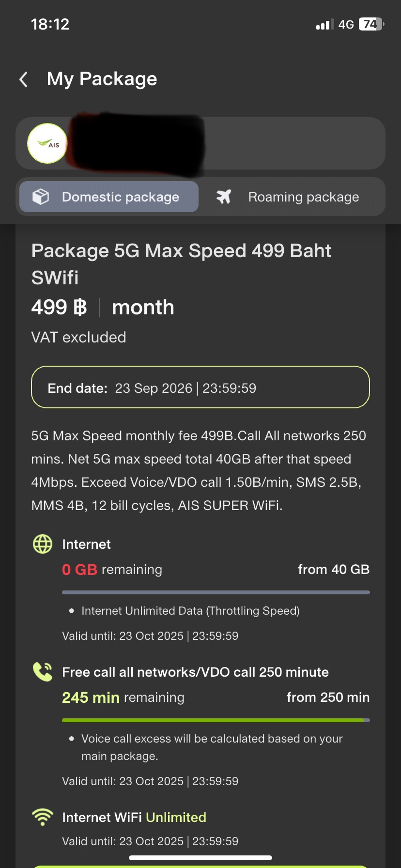This screenshot has height=868, width=401.
Task: Tap the phone call icon
Action: coord(43,672)
